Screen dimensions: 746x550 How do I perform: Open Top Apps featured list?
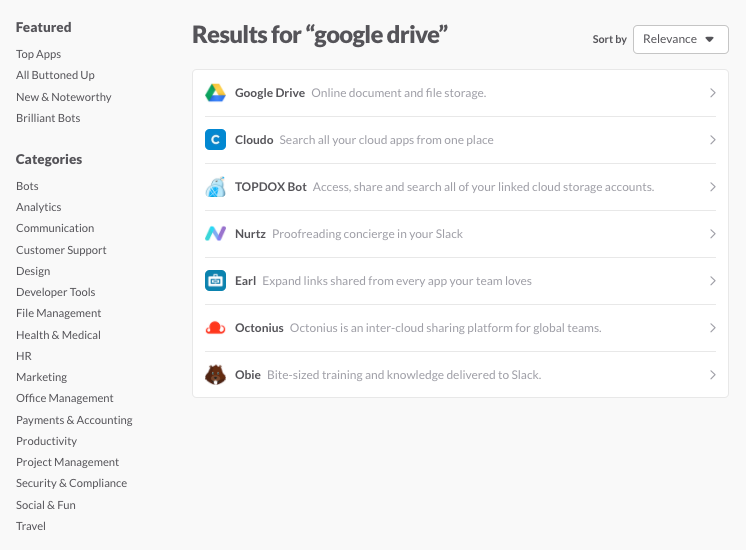tap(39, 54)
